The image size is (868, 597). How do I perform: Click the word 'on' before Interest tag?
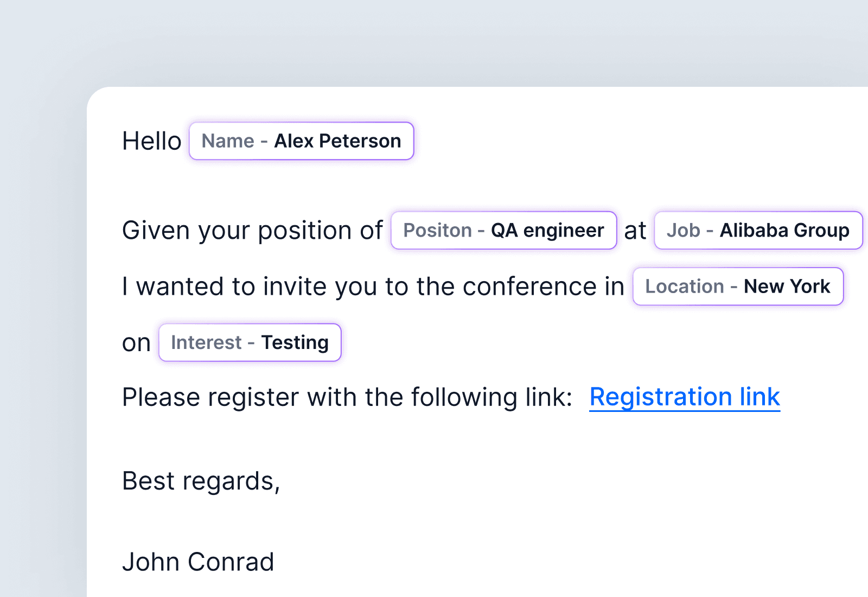136,343
